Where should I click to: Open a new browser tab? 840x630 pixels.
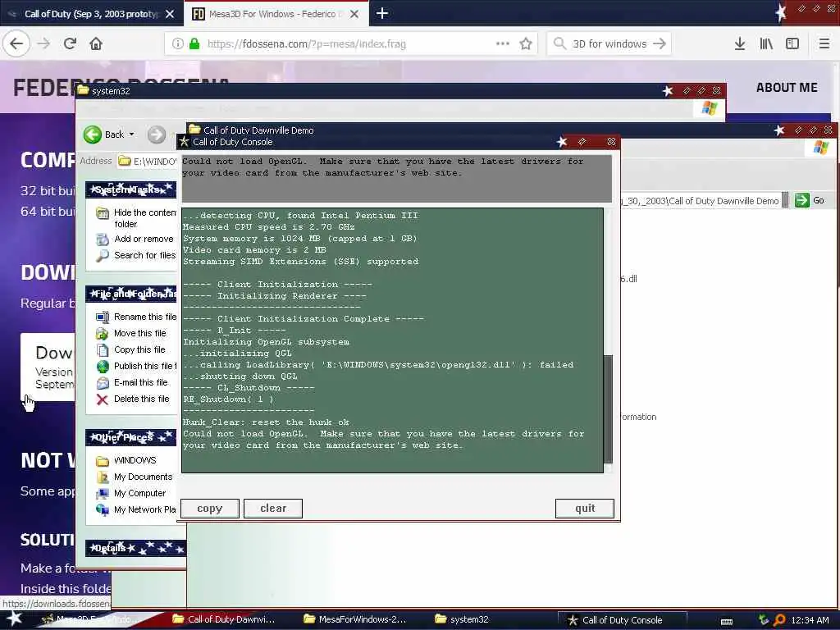pyautogui.click(x=382, y=13)
